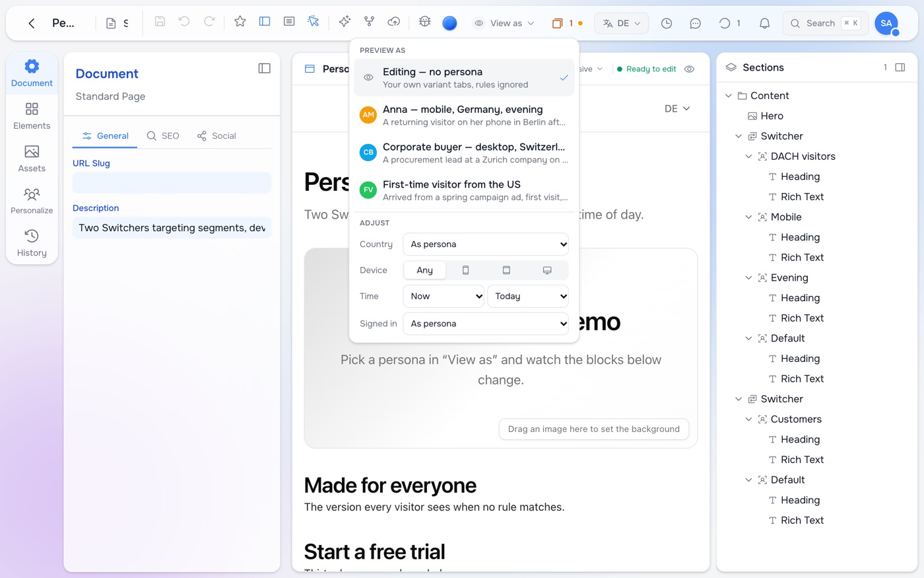Open the notifications bell
This screenshot has height=578, width=924.
[x=764, y=23]
